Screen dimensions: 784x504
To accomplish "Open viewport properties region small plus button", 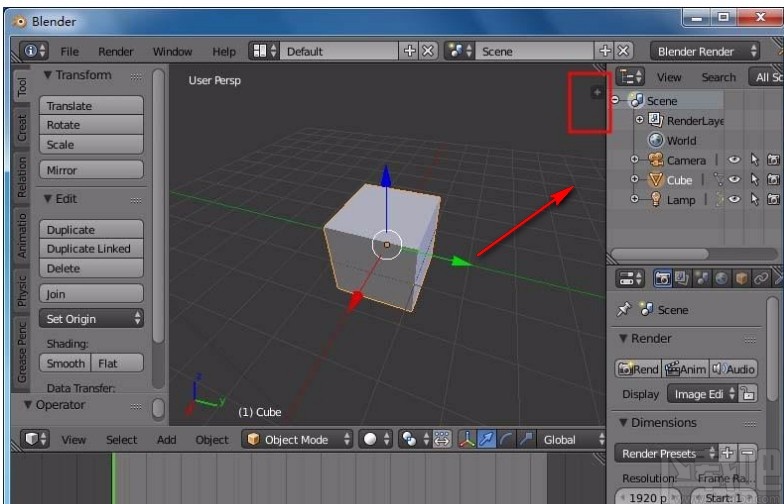I will click(x=597, y=92).
